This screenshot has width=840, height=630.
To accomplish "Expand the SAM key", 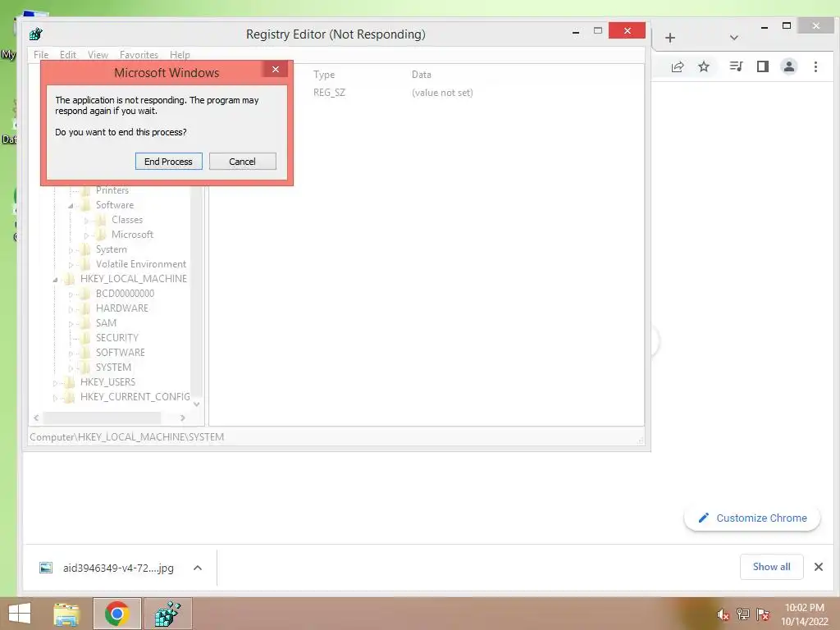I will click(71, 323).
